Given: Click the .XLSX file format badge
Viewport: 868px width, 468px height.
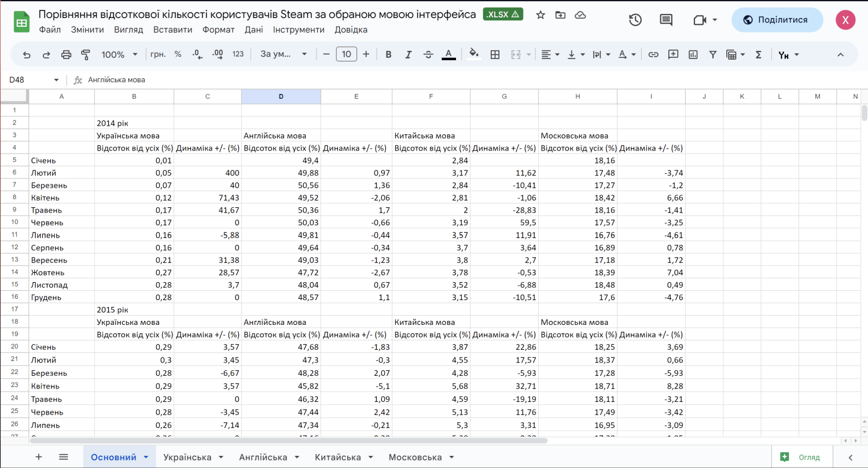Looking at the screenshot, I should click(x=503, y=14).
